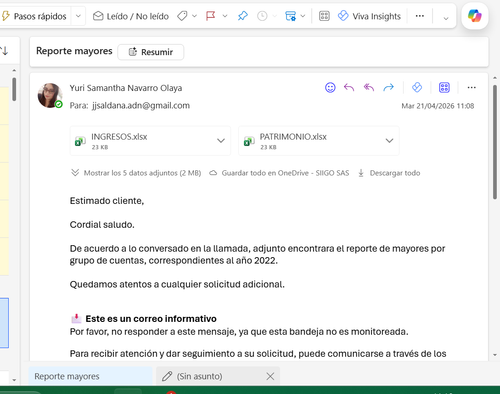This screenshot has width=500, height=394.
Task: Show all 5 attachments (Mostrar los 5 datos adjuntos)
Action: point(136,173)
